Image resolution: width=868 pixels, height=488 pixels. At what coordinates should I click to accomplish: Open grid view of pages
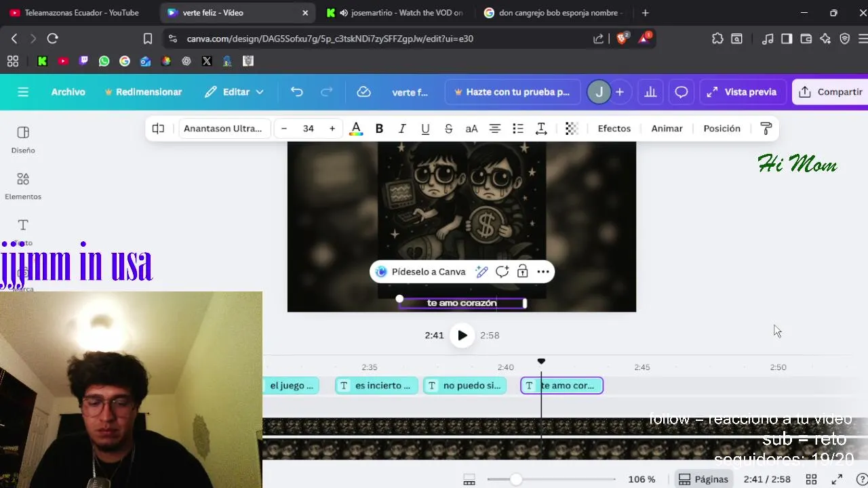pyautogui.click(x=811, y=479)
